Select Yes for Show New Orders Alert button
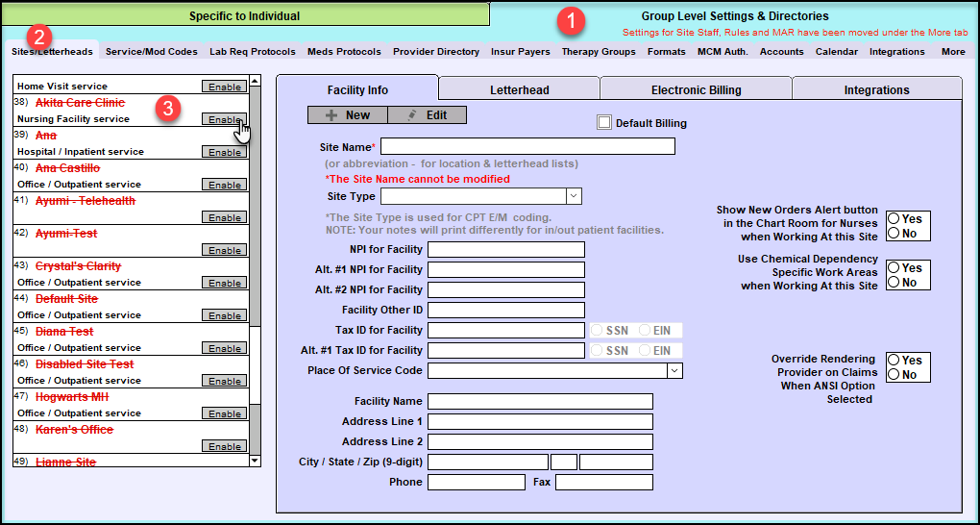980x525 pixels. click(894, 219)
